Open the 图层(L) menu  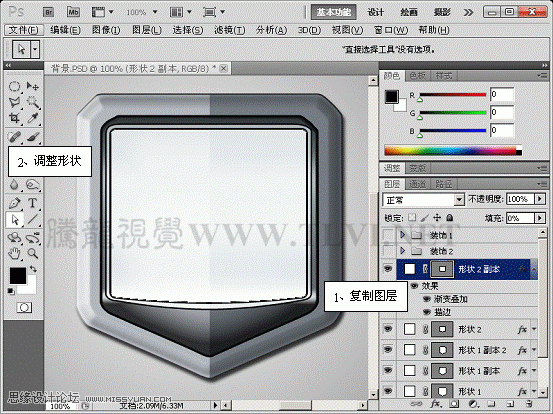[147, 30]
